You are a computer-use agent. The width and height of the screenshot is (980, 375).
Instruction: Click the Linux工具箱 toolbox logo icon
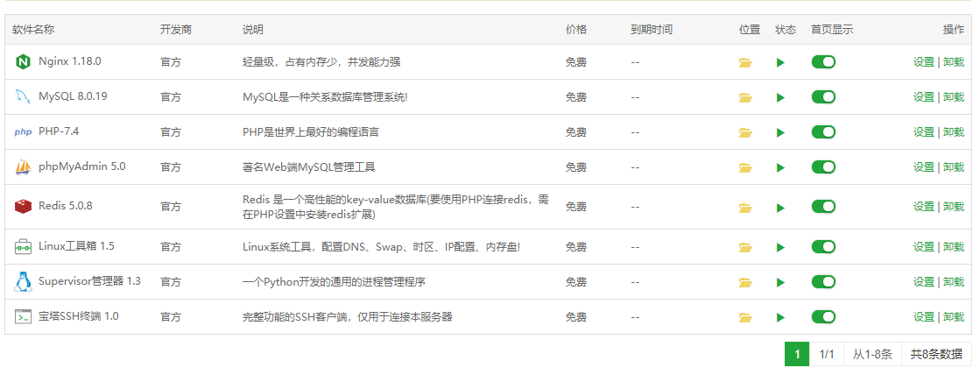click(23, 246)
